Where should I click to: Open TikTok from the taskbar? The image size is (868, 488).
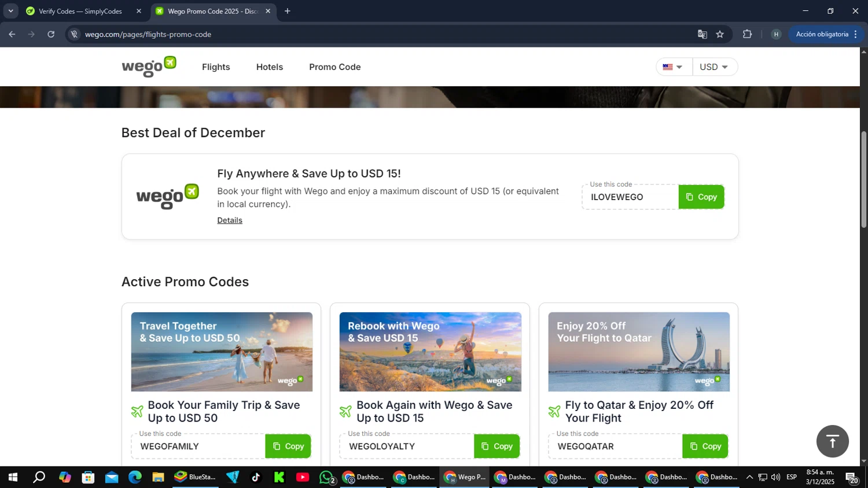(256, 477)
